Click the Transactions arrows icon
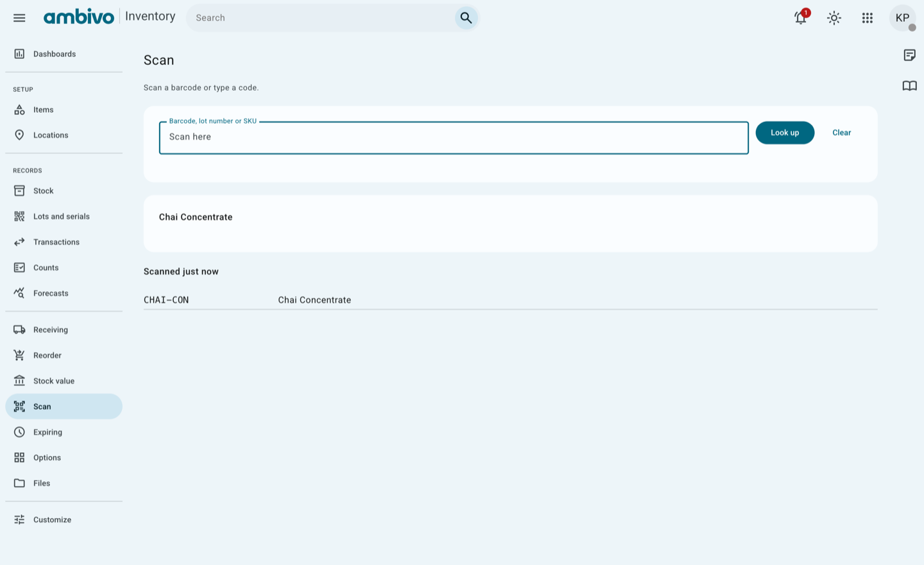924x565 pixels. (19, 242)
